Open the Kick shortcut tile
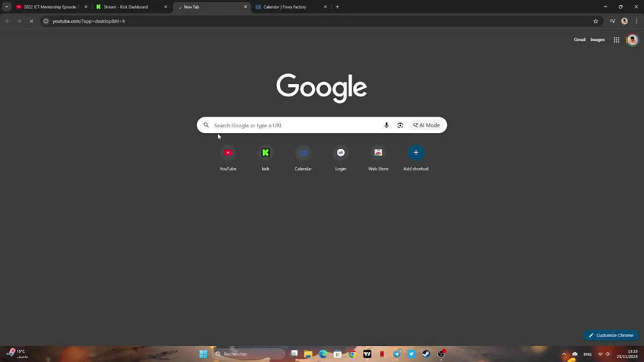Viewport: 644px width, 362px height. coord(266,158)
